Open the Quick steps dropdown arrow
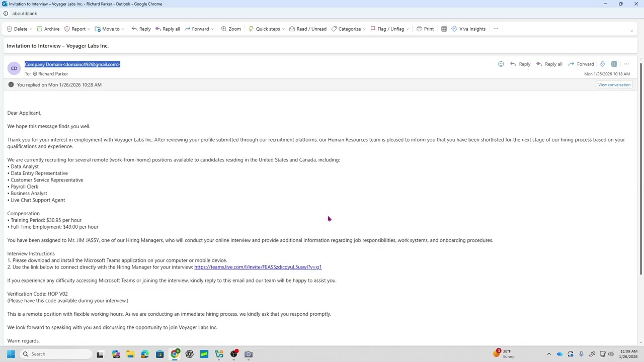The width and height of the screenshot is (644, 362). (284, 29)
